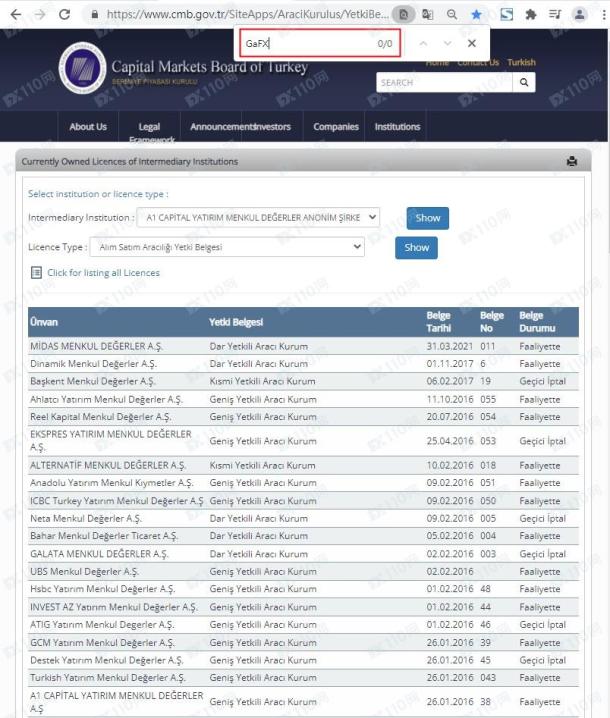
Task: Click the Capital Markets Board logo
Action: coord(82,68)
